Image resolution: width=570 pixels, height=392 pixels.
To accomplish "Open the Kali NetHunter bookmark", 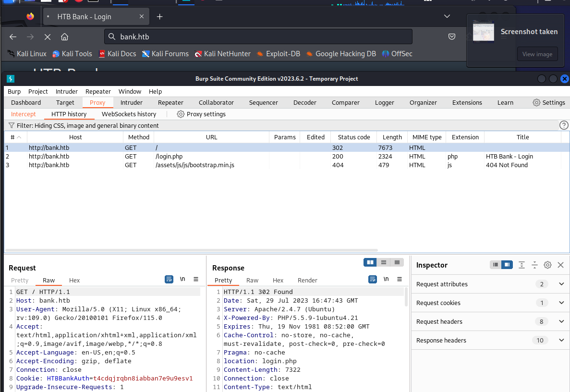I will coord(222,54).
